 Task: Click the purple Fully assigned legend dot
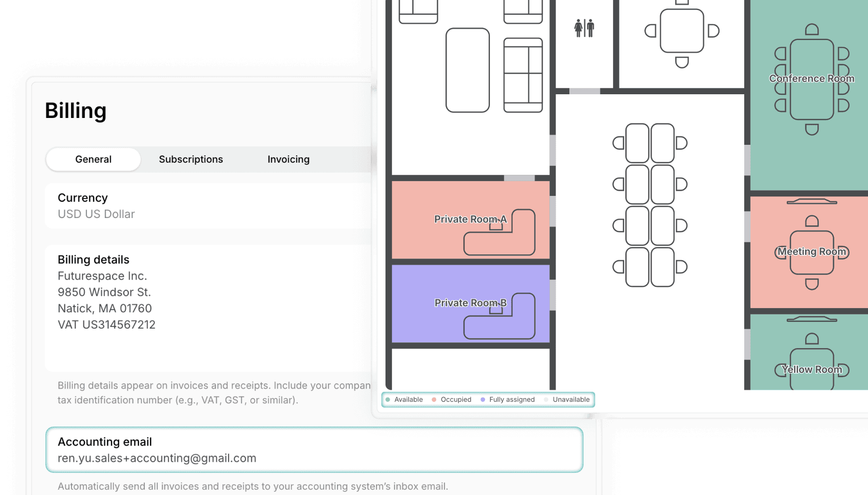(x=482, y=400)
